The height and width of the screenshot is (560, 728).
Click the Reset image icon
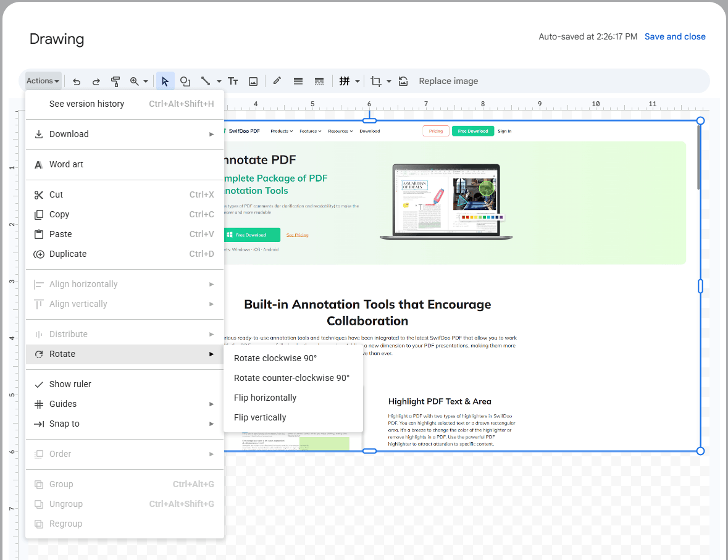[x=403, y=81]
